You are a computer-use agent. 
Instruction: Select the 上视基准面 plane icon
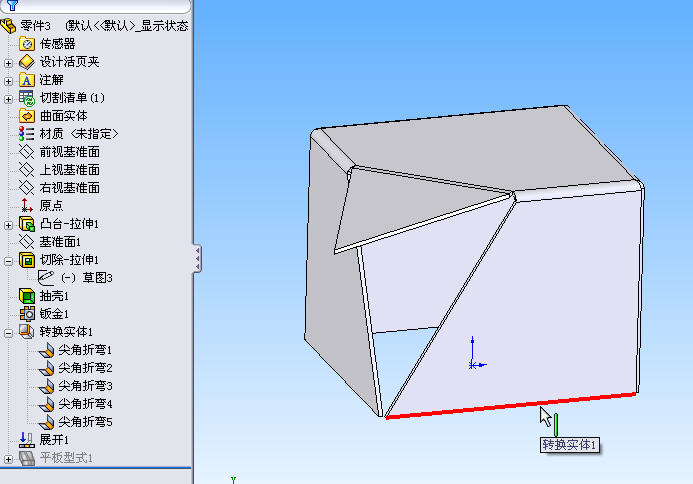tap(27, 170)
